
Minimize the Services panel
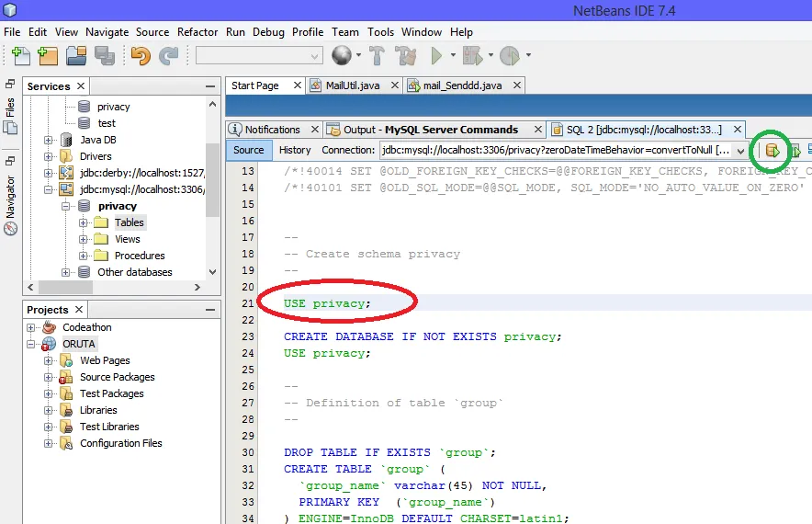point(210,86)
